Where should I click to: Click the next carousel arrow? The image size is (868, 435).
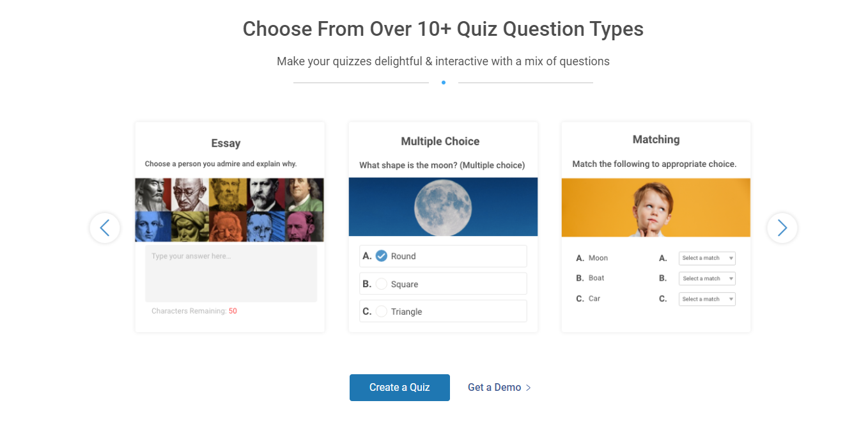[782, 228]
